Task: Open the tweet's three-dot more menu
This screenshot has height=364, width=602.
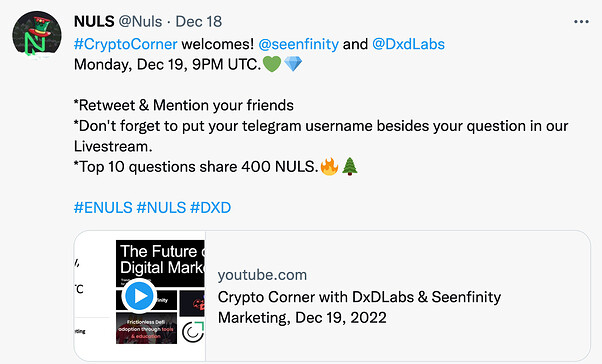Action: point(581,22)
